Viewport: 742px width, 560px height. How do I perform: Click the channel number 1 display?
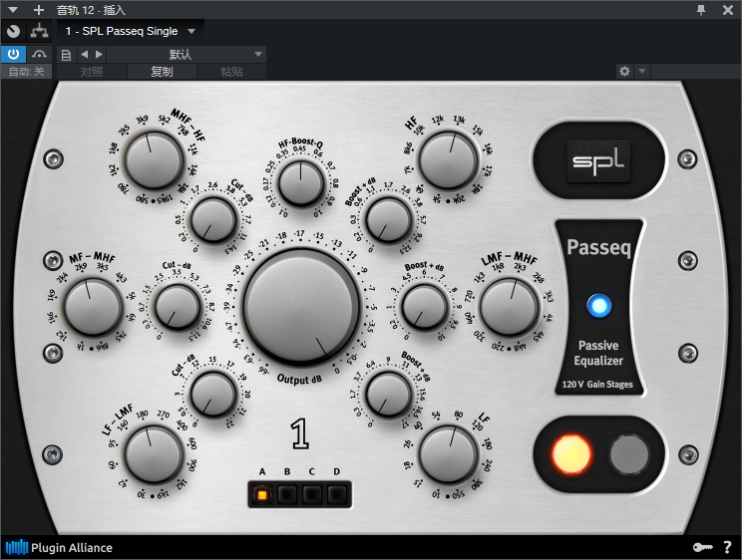click(300, 433)
